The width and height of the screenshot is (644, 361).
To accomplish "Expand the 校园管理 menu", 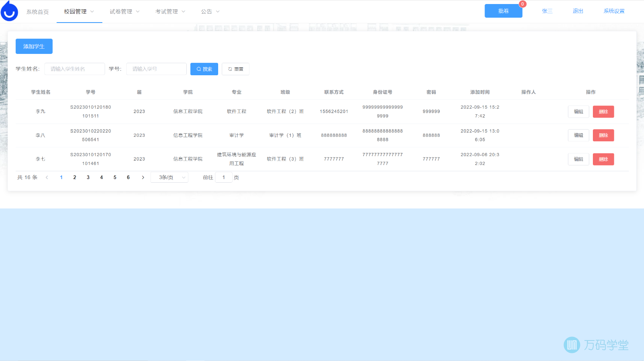I will click(x=79, y=12).
